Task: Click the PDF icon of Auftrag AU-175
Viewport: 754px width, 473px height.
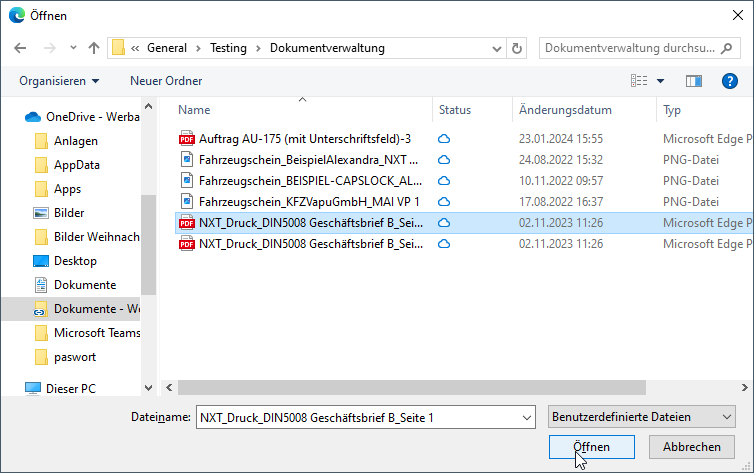Action: tap(187, 139)
